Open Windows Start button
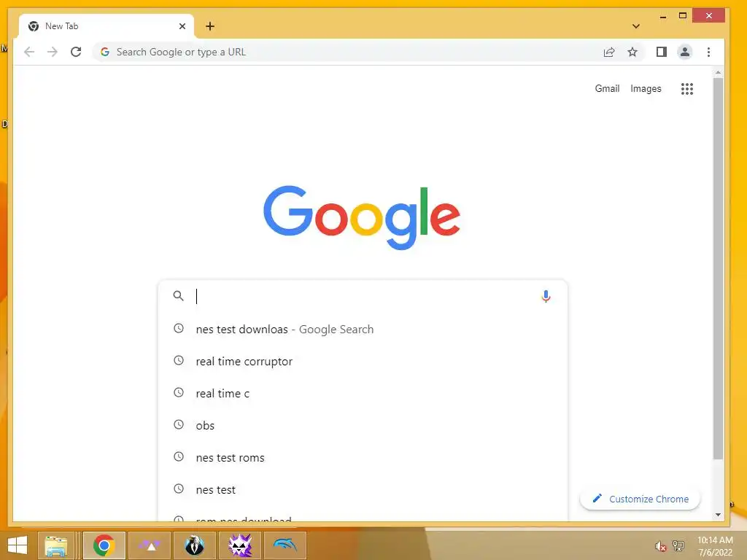 point(18,545)
